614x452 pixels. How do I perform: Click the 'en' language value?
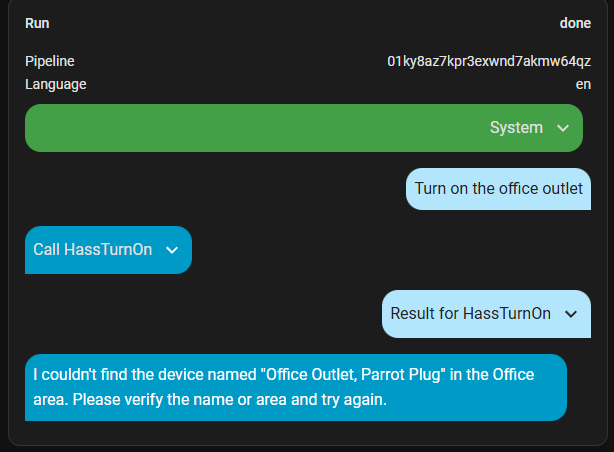(583, 85)
